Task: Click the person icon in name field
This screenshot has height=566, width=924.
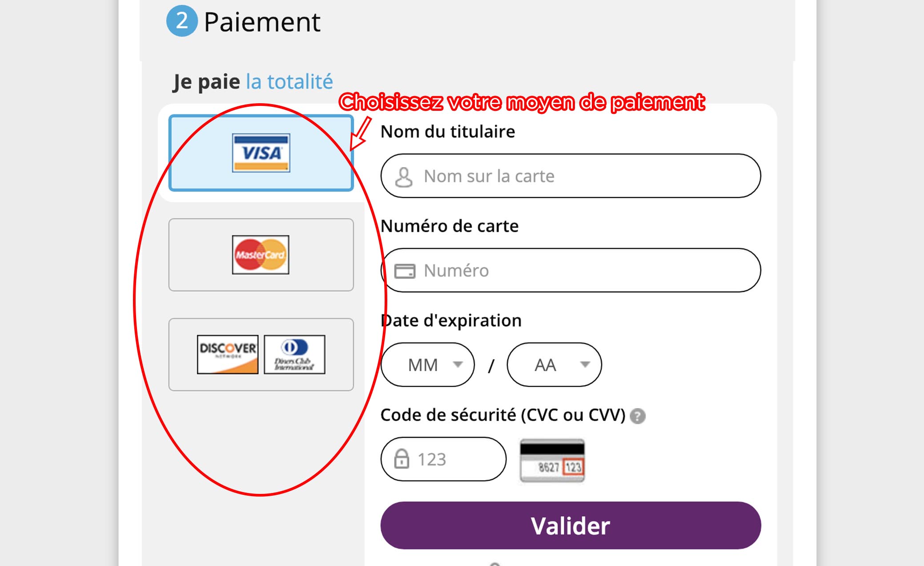Action: (404, 177)
